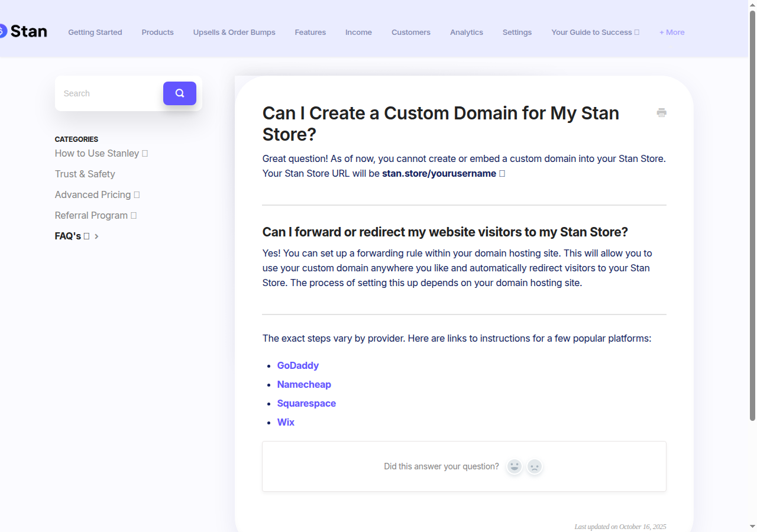Rate the article with happy face

(x=515, y=466)
